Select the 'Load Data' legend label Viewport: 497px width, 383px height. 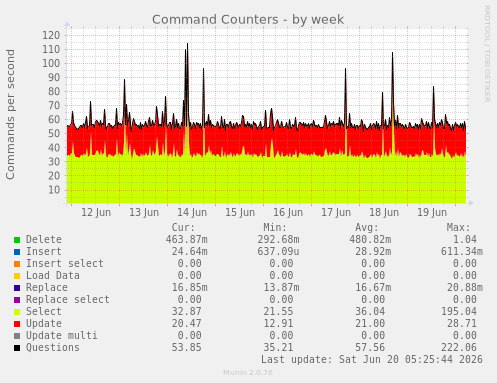coord(53,275)
